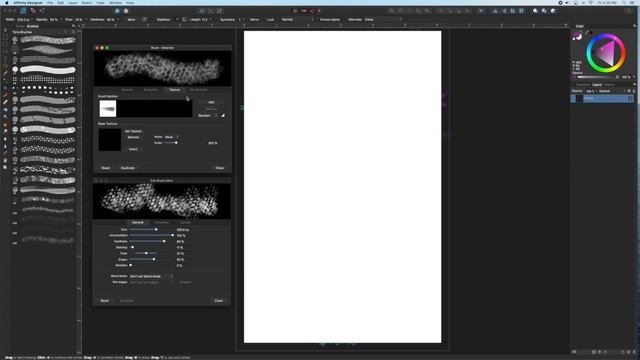Click Duplicate in the top brush dialog

[128, 168]
